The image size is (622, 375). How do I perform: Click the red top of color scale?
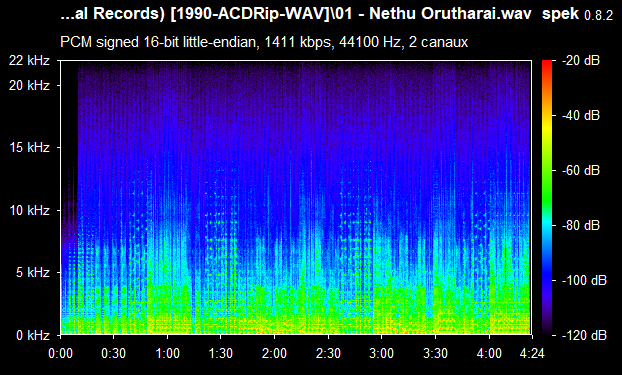pyautogui.click(x=547, y=63)
